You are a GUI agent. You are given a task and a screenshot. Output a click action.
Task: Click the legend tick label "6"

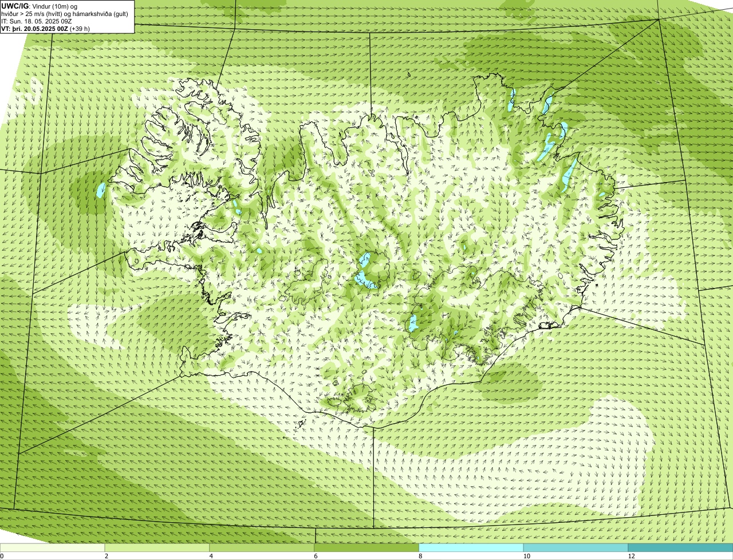pyautogui.click(x=316, y=556)
